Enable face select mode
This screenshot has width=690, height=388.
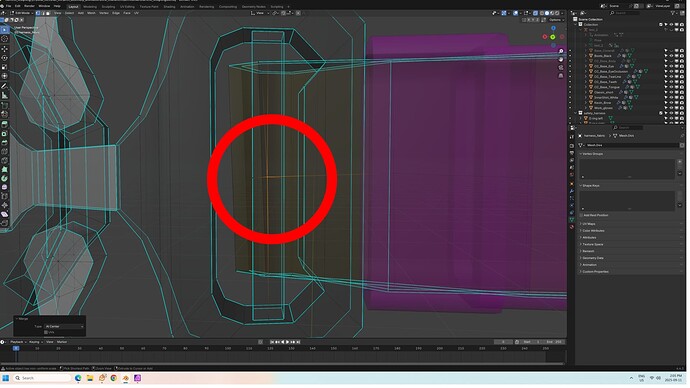click(x=47, y=13)
